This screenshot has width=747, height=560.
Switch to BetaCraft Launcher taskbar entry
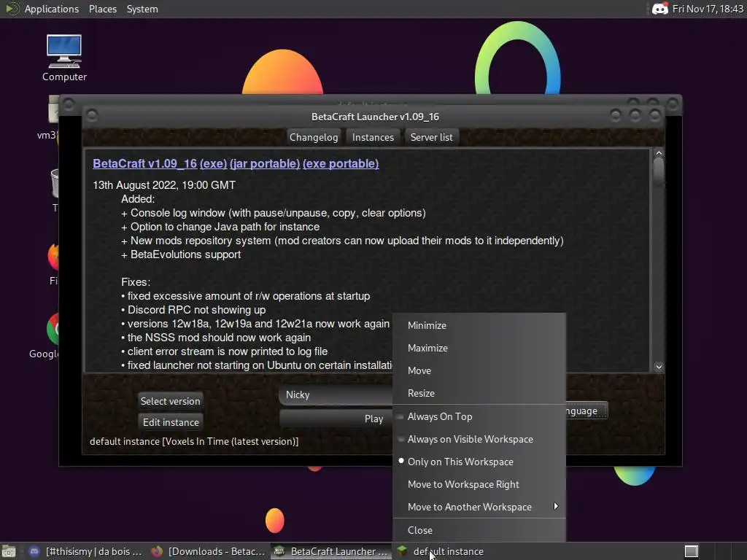coord(332,551)
